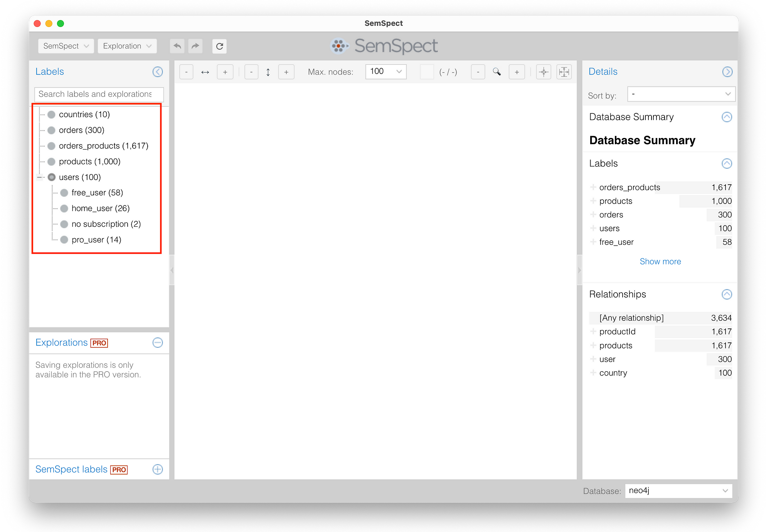Click the Labels panel collapse icon
The height and width of the screenshot is (532, 771).
point(158,71)
